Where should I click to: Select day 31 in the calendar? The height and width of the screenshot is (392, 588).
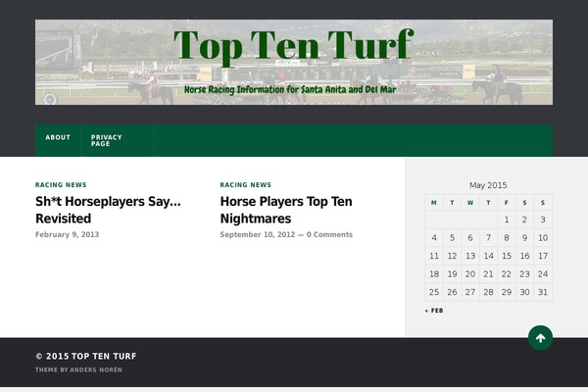point(543,292)
